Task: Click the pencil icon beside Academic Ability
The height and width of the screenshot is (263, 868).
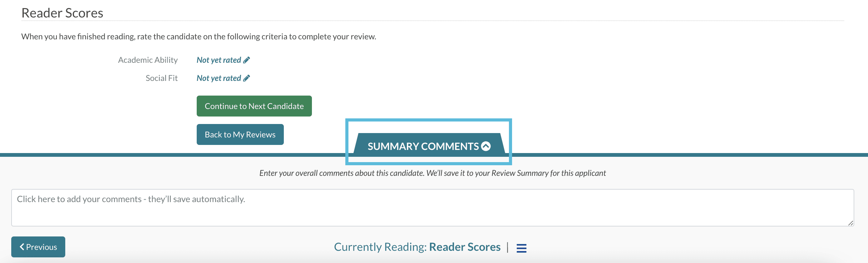Action: (247, 60)
